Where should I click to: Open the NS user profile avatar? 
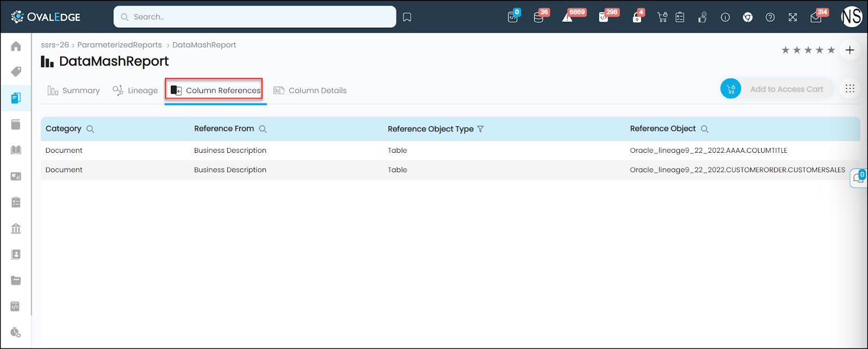(851, 17)
